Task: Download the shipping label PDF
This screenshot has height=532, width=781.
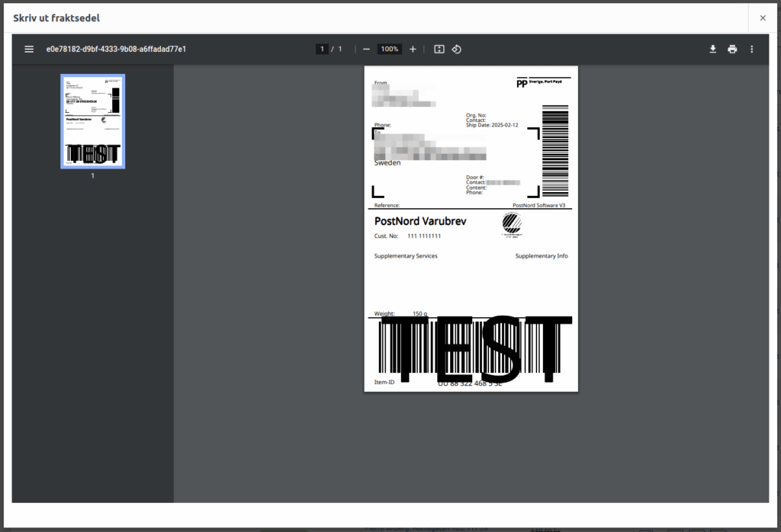Action: coord(712,49)
